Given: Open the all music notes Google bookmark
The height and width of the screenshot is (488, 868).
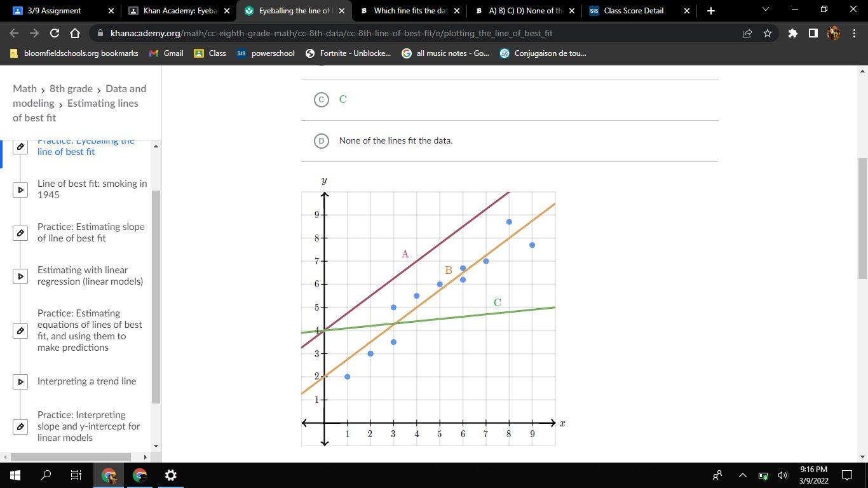Looking at the screenshot, I should tap(445, 53).
